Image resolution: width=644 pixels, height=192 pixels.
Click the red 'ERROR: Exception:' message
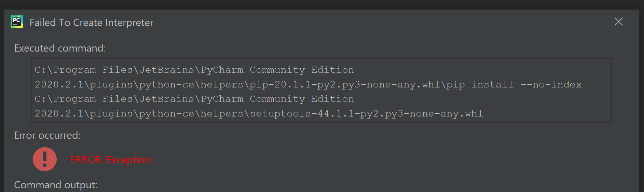point(111,160)
